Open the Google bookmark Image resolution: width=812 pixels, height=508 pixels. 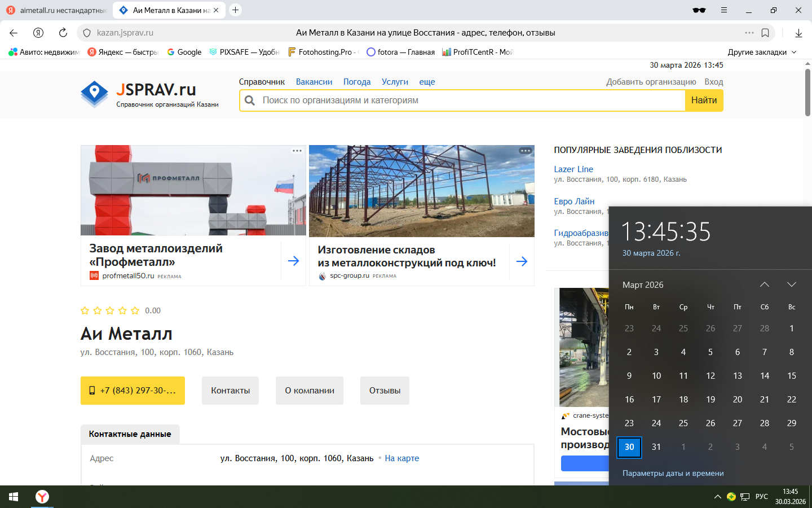coord(184,52)
